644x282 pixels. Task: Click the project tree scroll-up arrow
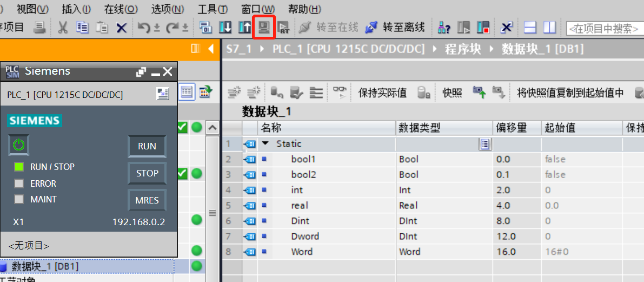(x=212, y=128)
